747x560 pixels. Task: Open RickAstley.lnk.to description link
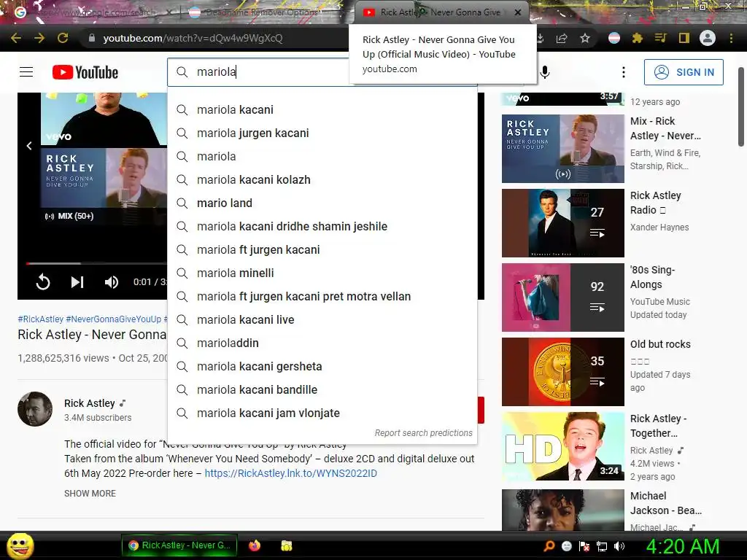click(x=290, y=473)
